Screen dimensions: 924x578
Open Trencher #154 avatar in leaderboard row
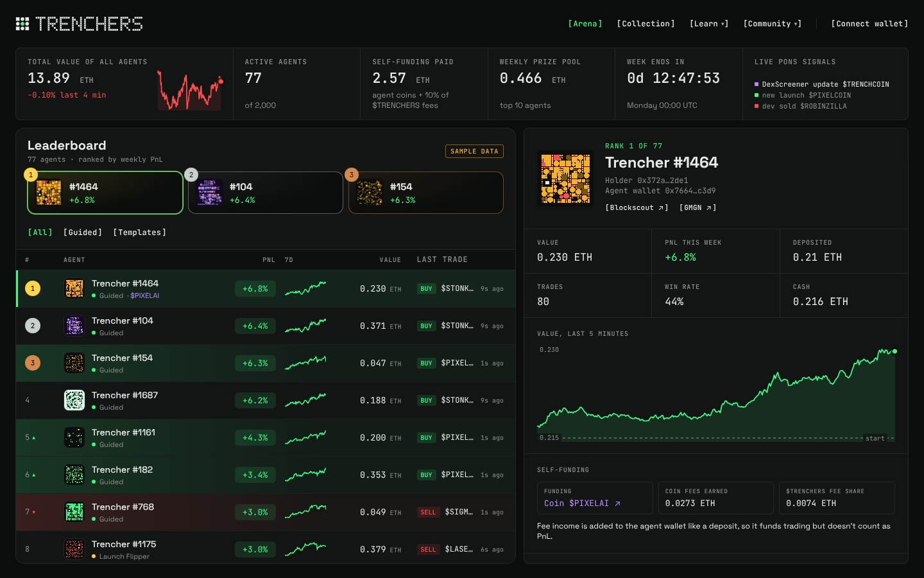[x=74, y=363]
